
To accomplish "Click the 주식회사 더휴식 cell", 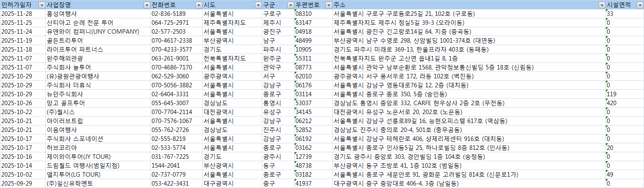I will click(98, 85).
